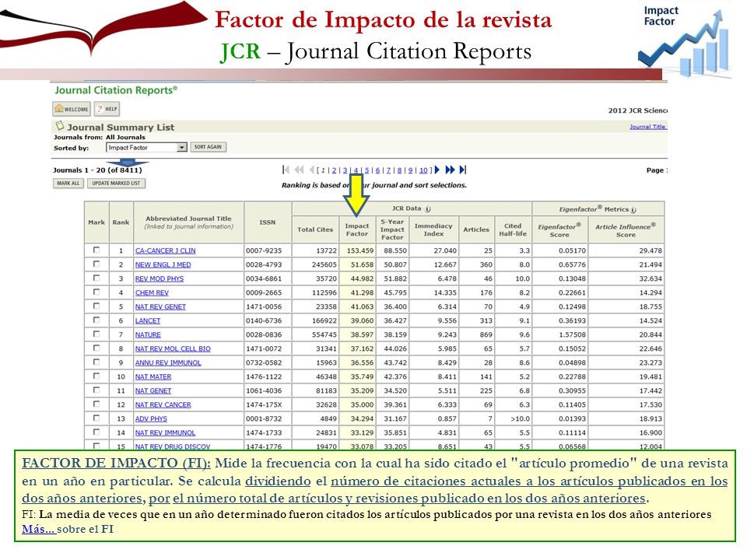Click ISSN value 0028-0836
The image size is (747, 560).
[x=264, y=334]
